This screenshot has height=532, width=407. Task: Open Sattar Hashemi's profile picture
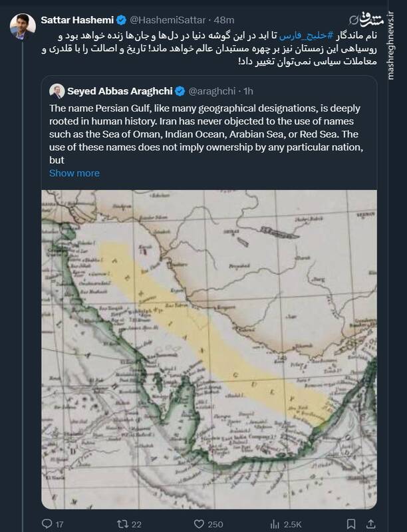(23, 25)
